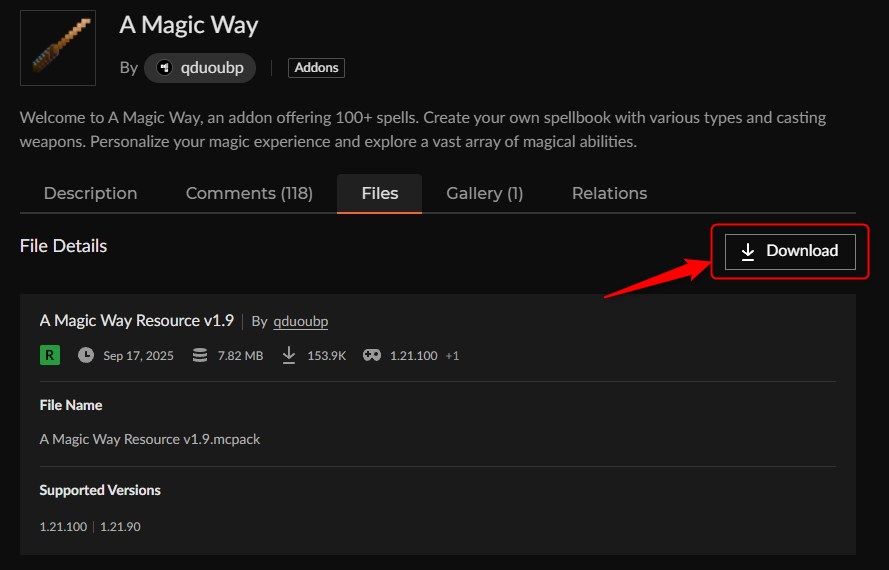Click the gamepad game version icon
This screenshot has height=570, width=889.
coord(371,355)
